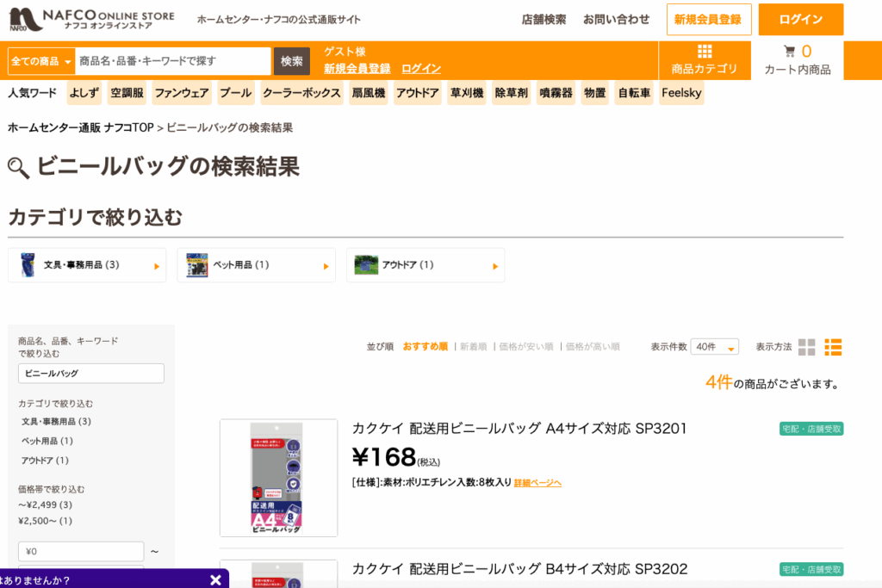Open the shopping cart icon

tap(789, 52)
